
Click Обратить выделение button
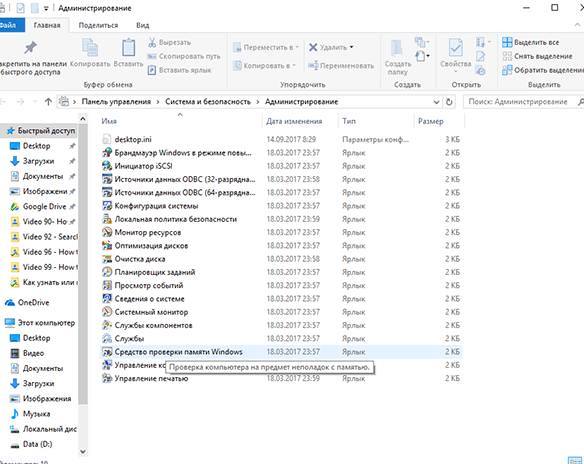point(543,70)
